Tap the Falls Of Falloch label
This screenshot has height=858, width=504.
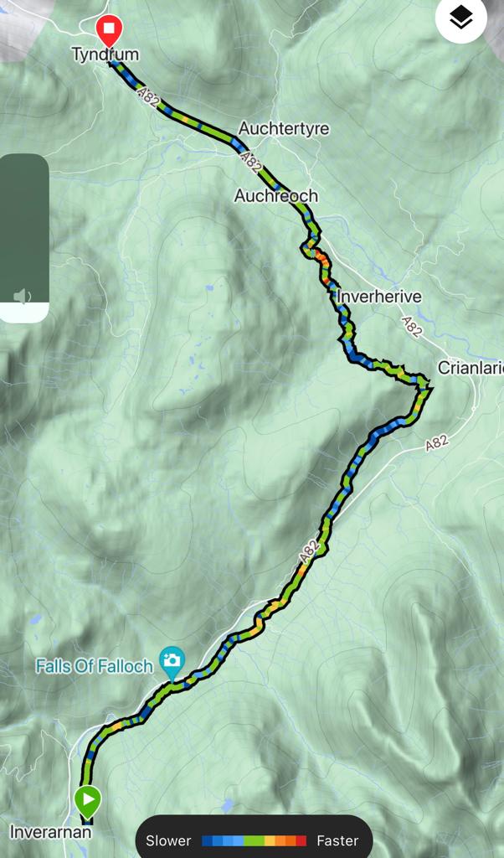[x=94, y=666]
